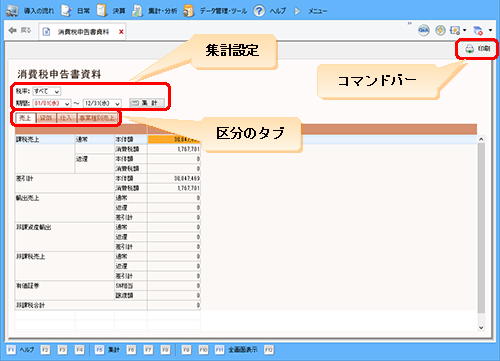Click the F7 function key
500x361 pixels.
pos(148,350)
